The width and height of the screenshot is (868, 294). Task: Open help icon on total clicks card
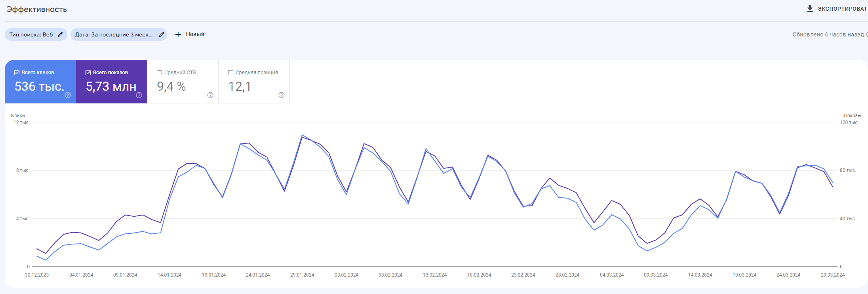68,95
